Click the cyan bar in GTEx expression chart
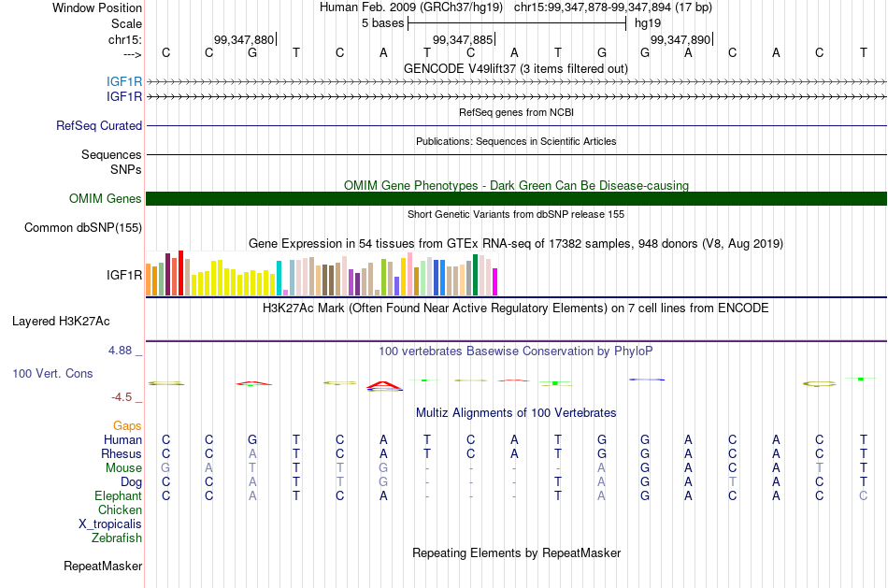 pos(279,279)
